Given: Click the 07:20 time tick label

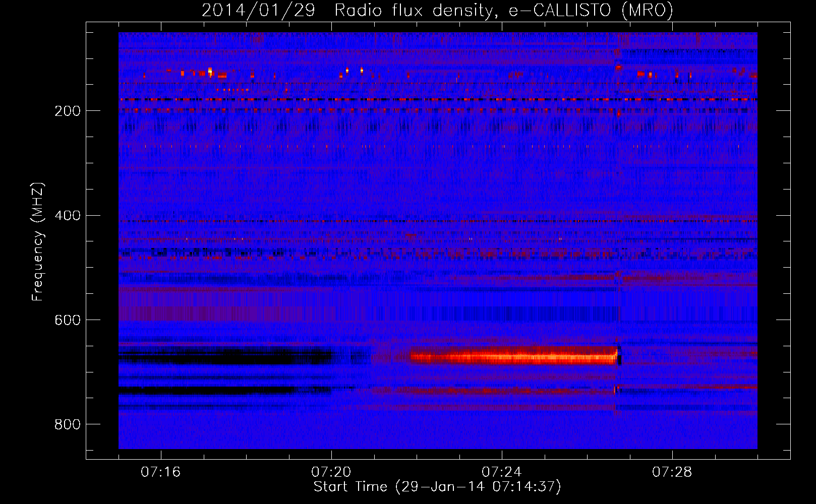Looking at the screenshot, I should click(x=331, y=472).
